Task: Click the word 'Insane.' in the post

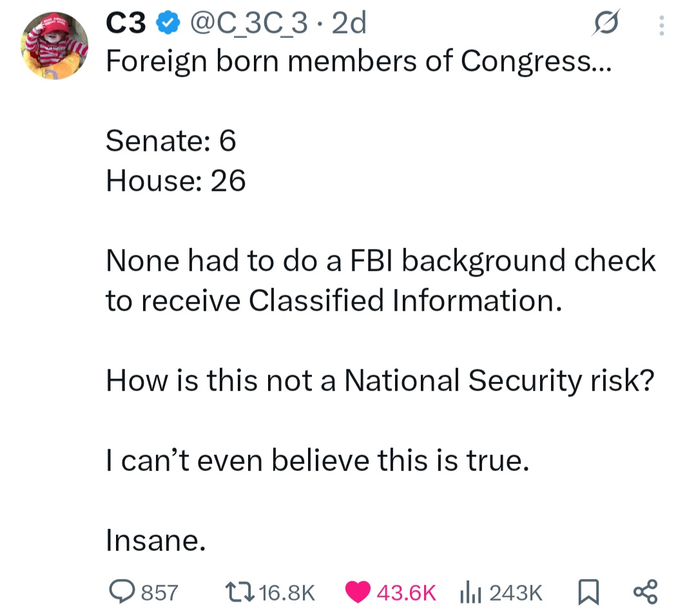Action: pyautogui.click(x=156, y=540)
